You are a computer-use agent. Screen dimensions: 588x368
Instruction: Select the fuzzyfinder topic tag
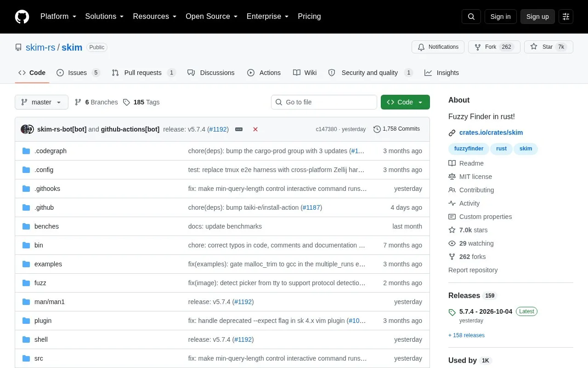pyautogui.click(x=469, y=149)
